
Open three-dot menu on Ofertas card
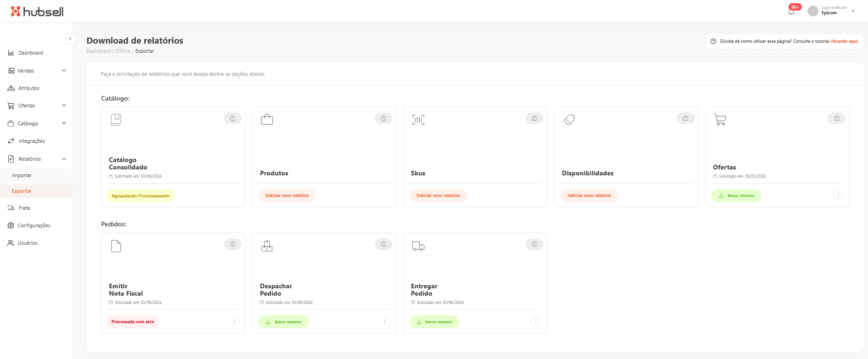[x=838, y=195]
